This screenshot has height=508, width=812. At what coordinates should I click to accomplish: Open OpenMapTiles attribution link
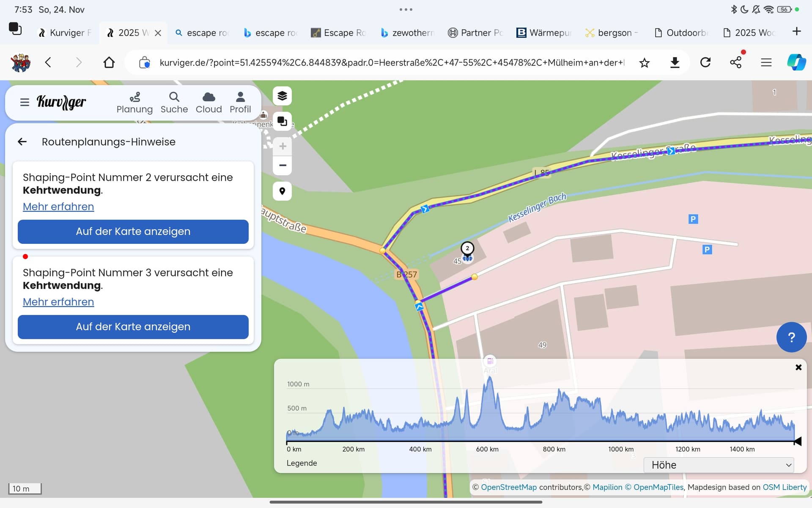[x=654, y=487]
